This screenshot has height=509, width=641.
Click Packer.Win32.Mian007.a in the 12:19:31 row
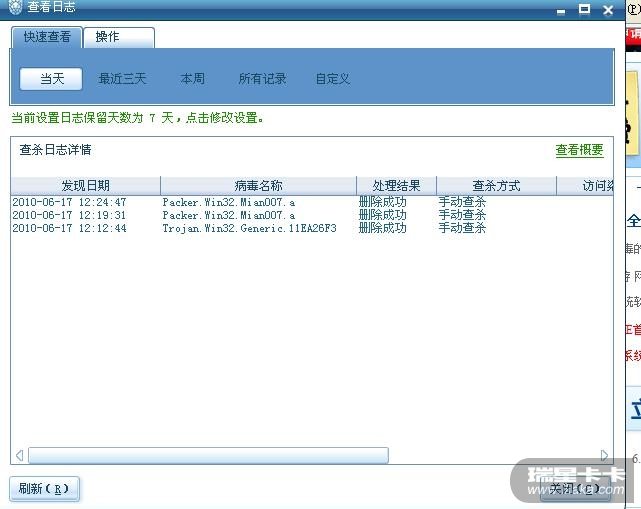click(229, 215)
